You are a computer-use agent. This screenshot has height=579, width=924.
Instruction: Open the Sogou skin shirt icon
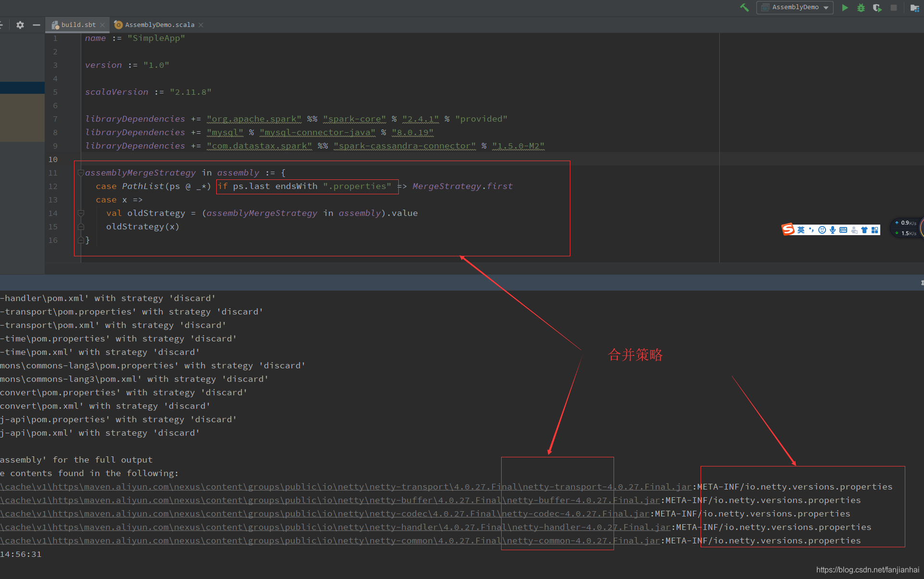click(864, 230)
